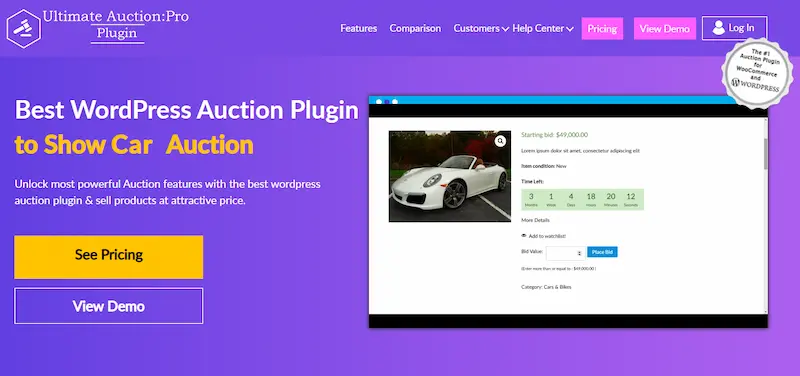
Task: Click the 18 Hours countdown cell
Action: point(591,199)
